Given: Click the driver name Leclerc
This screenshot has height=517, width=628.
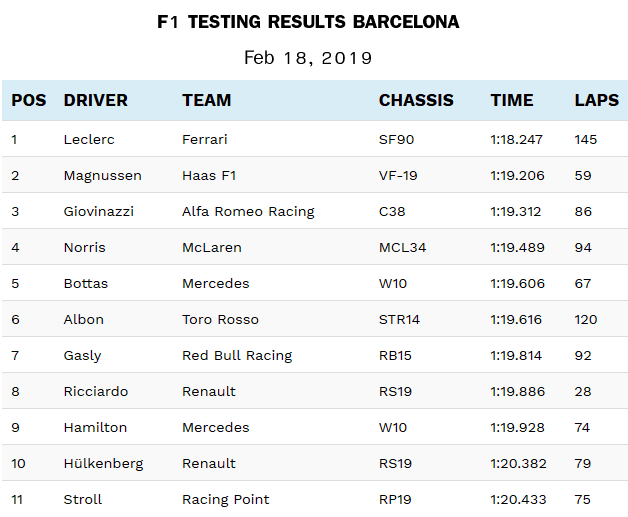Looking at the screenshot, I should (87, 139).
